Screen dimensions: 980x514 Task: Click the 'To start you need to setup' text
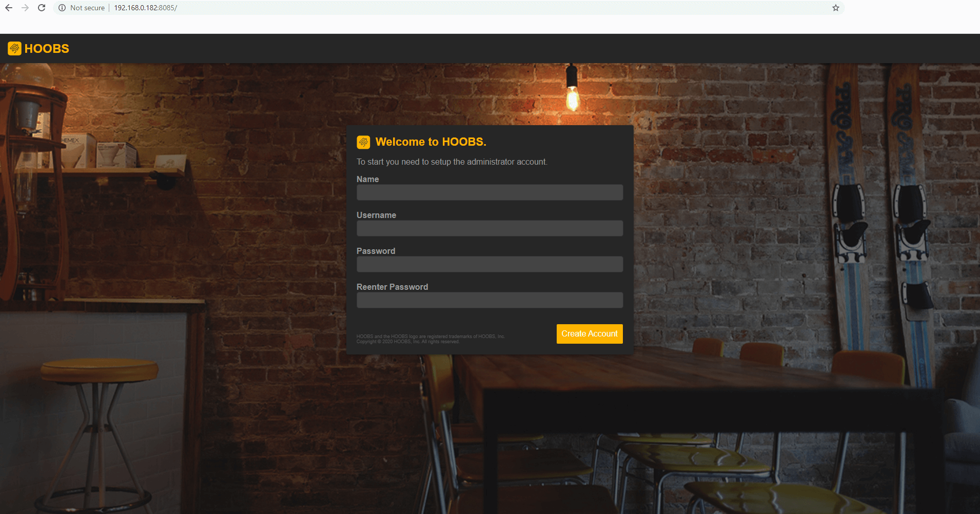[452, 162]
